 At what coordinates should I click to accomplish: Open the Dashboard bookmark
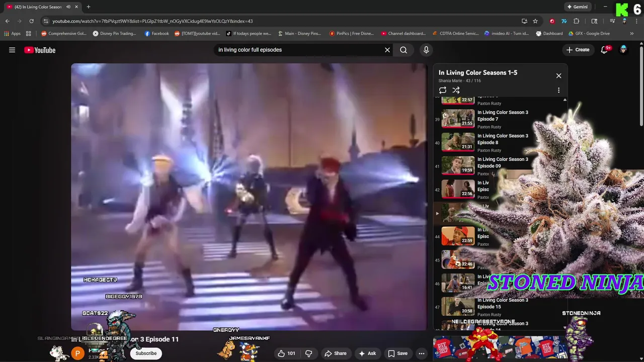point(549,34)
